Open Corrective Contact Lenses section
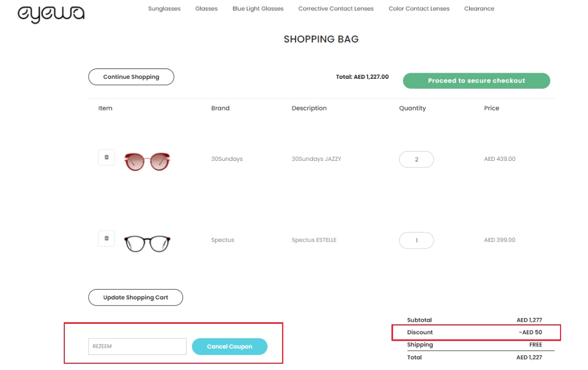The width and height of the screenshot is (588, 370). (335, 8)
